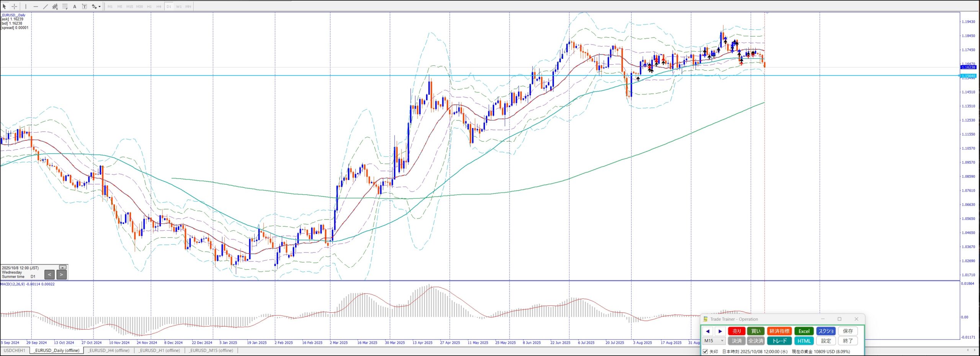
Task: Select the Crosshair tool
Action: coord(14,7)
